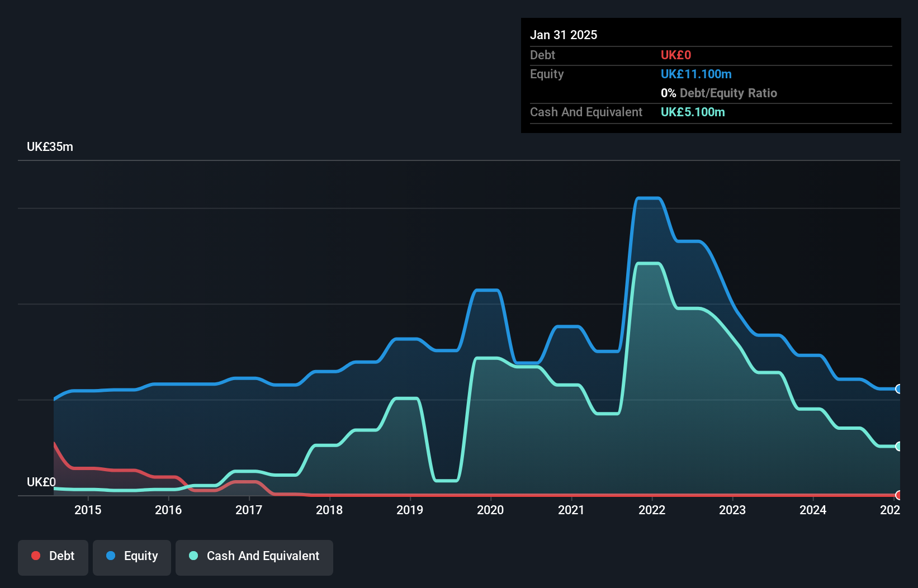918x588 pixels.
Task: Click the 2021 x-axis label
Action: click(571, 510)
